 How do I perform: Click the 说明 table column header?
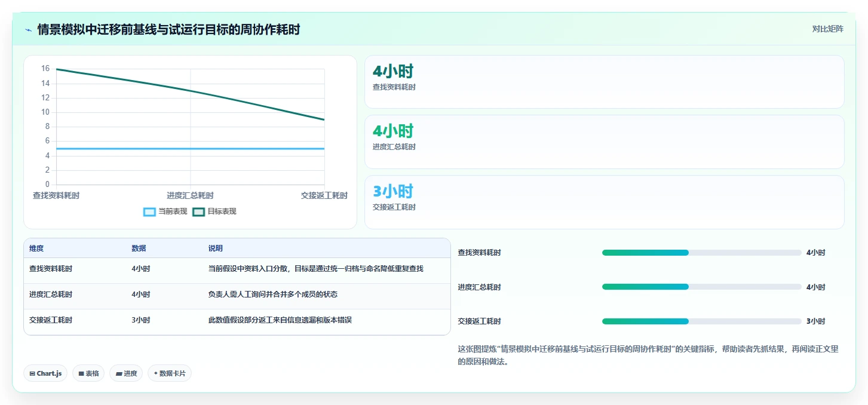pyautogui.click(x=215, y=248)
